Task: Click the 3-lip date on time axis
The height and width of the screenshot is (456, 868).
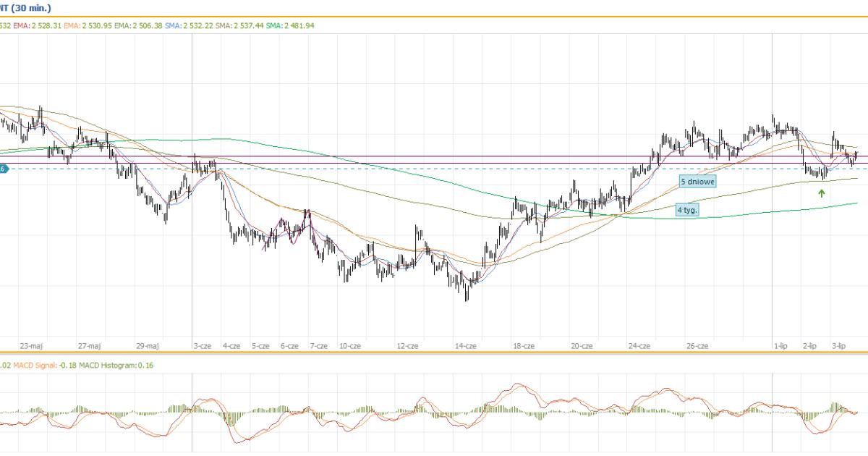Action: 839,346
